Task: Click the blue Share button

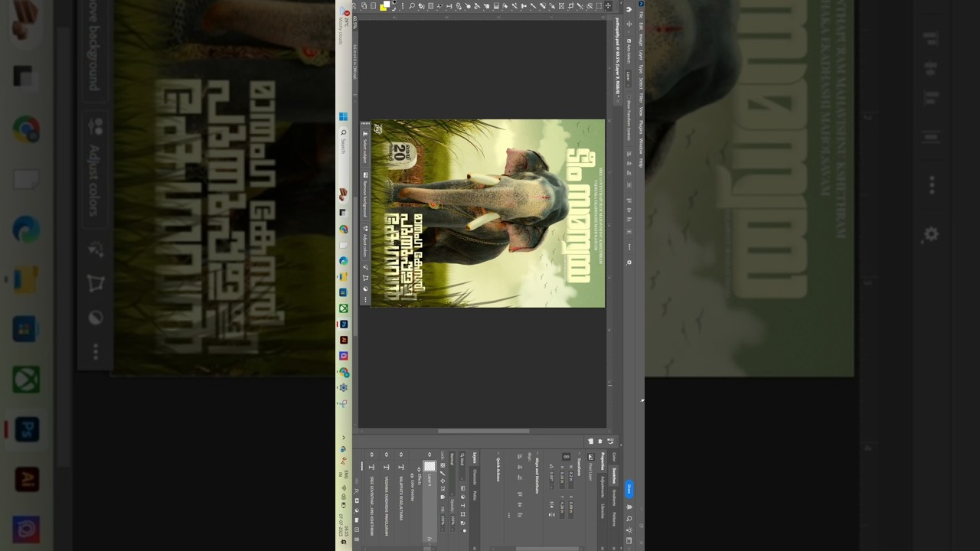Action: click(629, 490)
